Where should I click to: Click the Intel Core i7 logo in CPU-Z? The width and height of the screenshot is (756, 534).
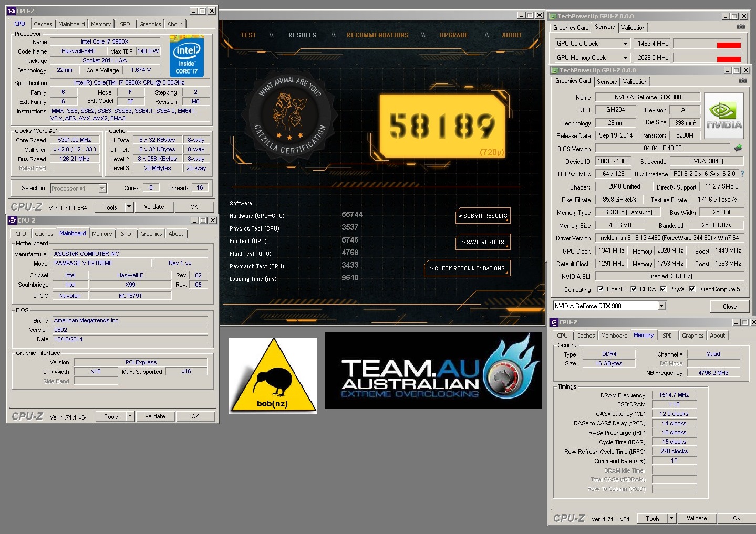click(187, 56)
